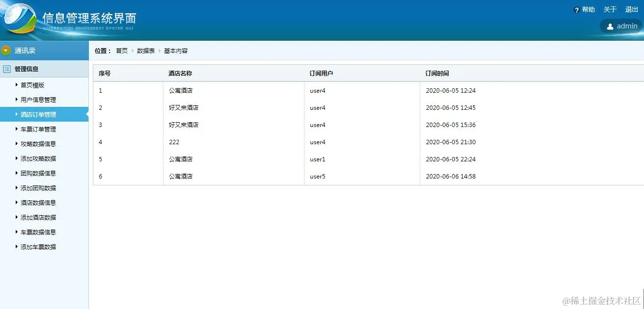
Task: Open 攻略数据信息 in sidebar
Action: point(38,144)
